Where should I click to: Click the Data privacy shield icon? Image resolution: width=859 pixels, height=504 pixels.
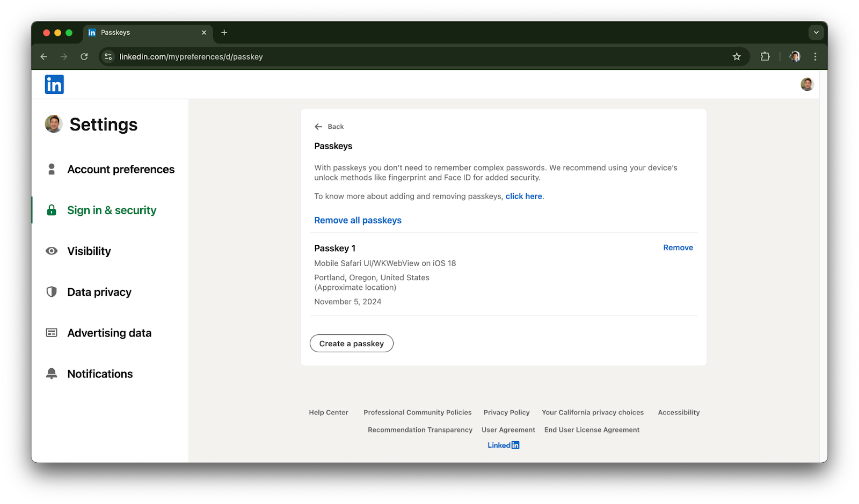52,292
